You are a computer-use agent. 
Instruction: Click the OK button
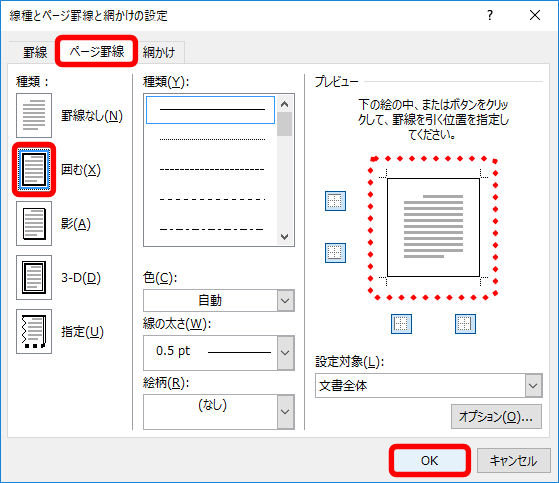pyautogui.click(x=430, y=461)
